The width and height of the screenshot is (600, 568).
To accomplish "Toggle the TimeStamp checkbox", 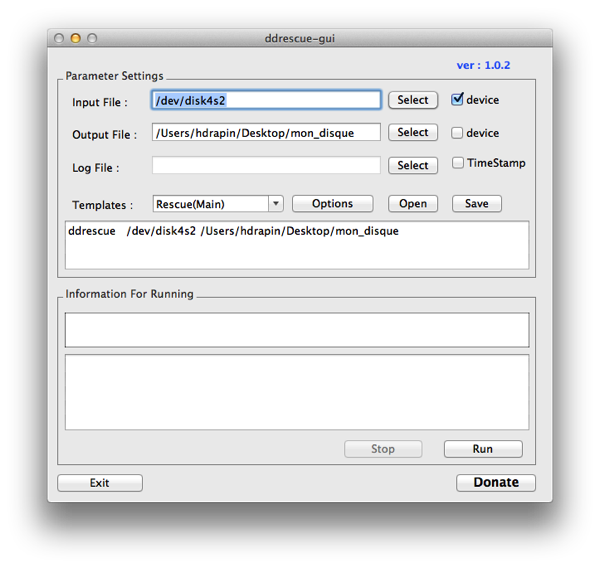I will coord(458,163).
